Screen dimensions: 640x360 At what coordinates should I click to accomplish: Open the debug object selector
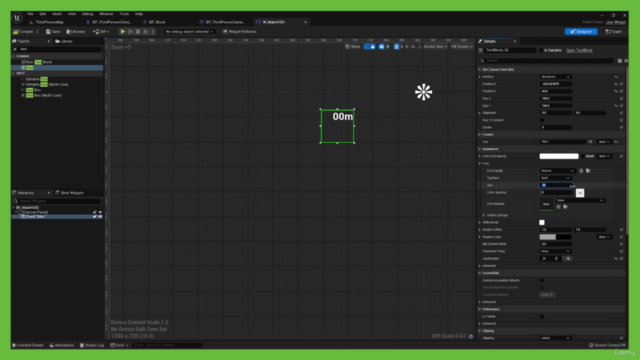click(189, 31)
